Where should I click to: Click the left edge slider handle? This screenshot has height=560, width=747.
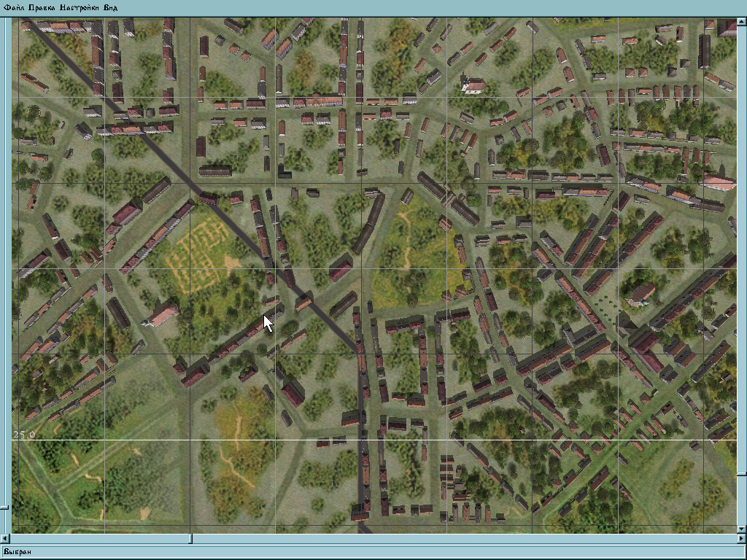4,507
